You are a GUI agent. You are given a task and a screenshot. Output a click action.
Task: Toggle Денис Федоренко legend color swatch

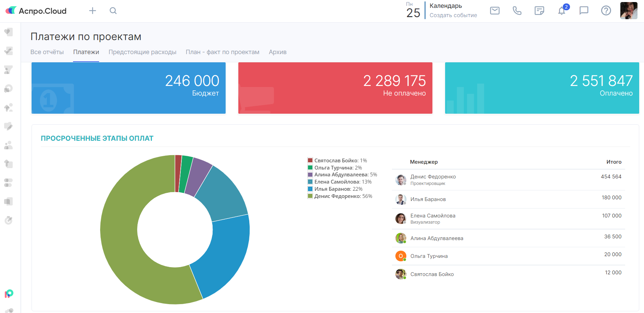click(310, 196)
